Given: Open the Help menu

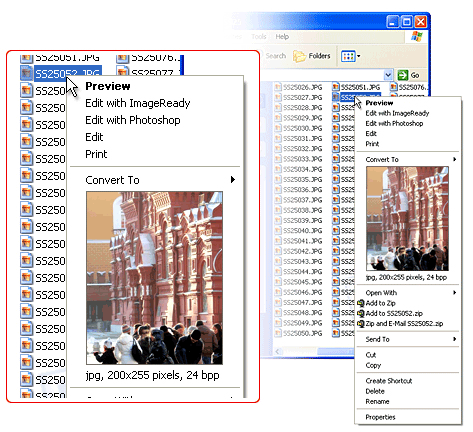Looking at the screenshot, I should click(x=282, y=37).
